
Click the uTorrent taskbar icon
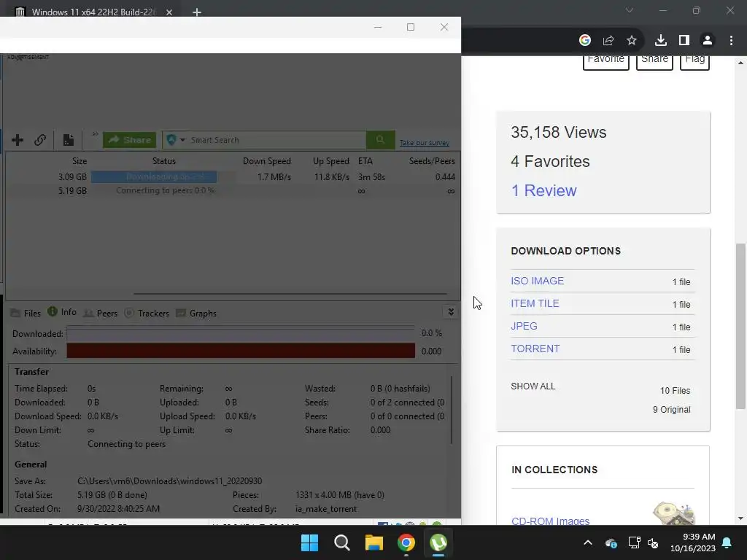click(438, 542)
